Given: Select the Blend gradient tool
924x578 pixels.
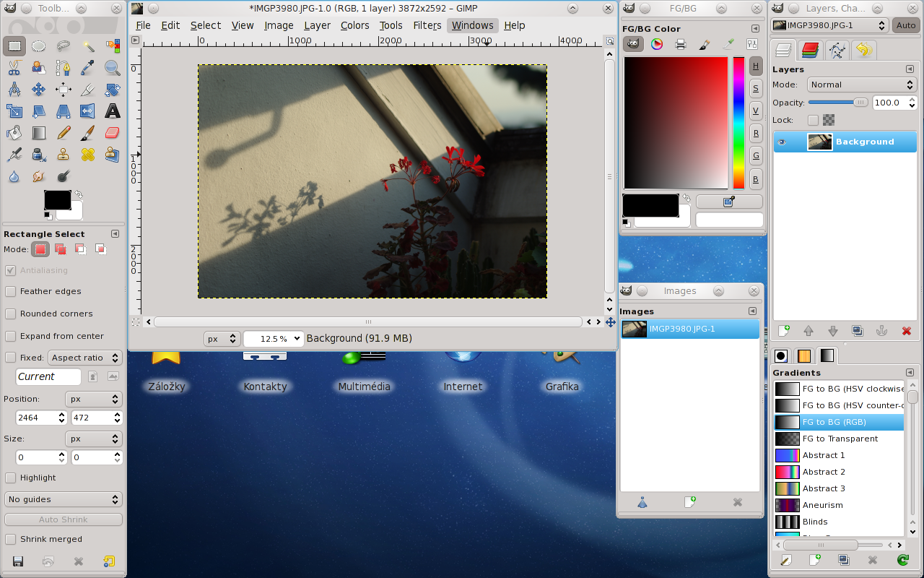Looking at the screenshot, I should point(39,133).
